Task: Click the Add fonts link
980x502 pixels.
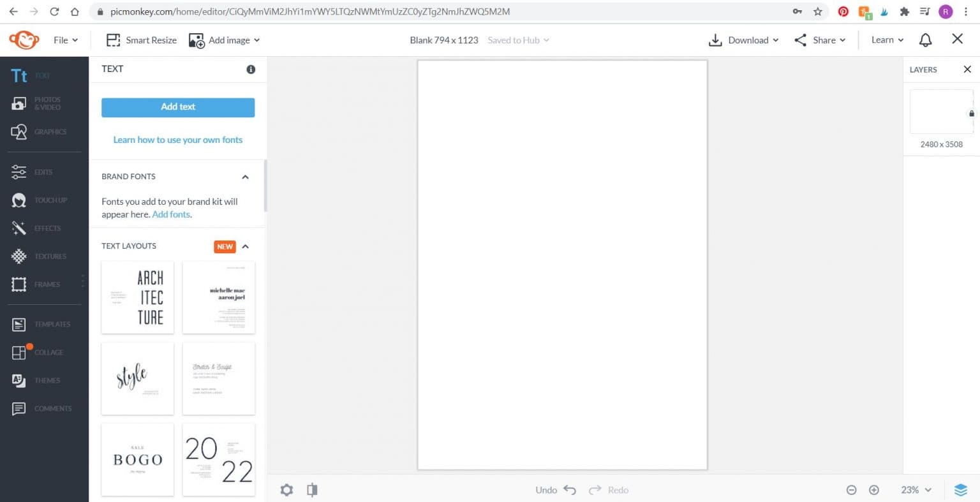Action: click(x=171, y=214)
